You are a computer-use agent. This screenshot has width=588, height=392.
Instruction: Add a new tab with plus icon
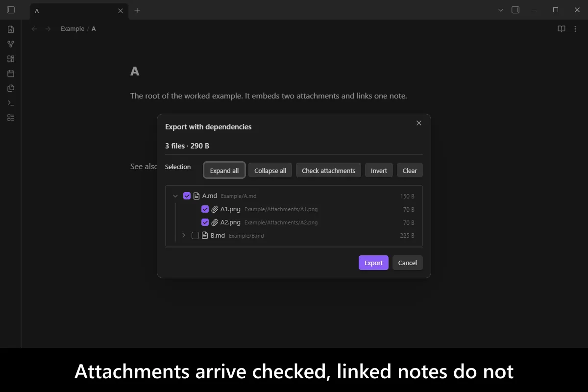point(137,10)
